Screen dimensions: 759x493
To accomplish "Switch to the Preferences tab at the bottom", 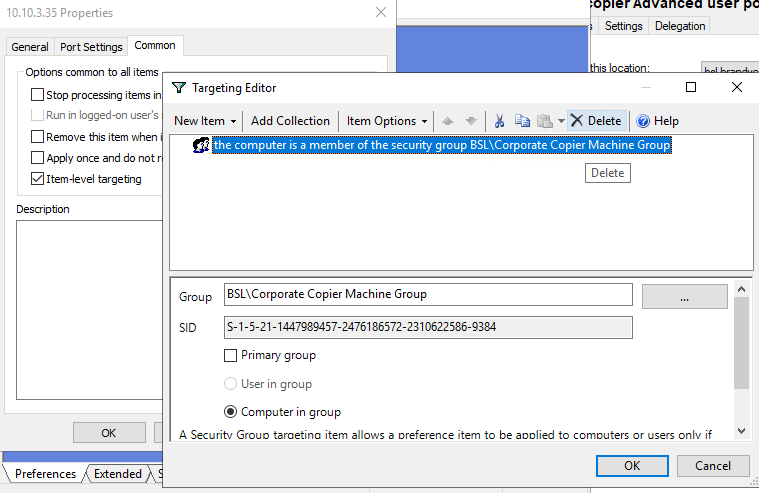I will (46, 474).
